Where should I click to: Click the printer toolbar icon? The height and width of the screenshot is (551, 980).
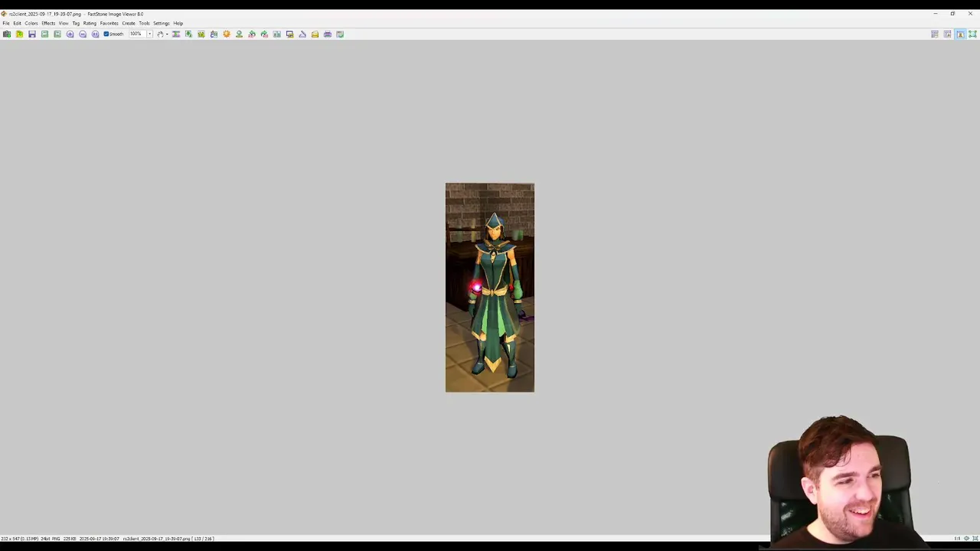click(328, 34)
